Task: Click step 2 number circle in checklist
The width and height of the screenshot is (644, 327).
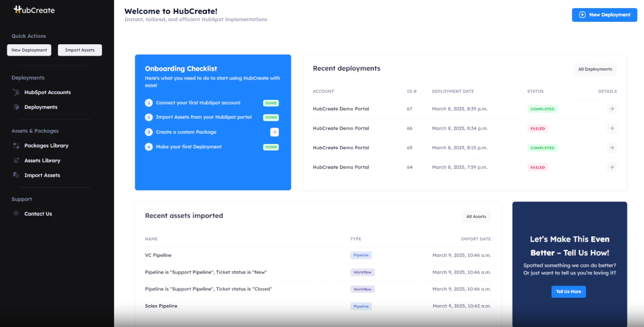Action: point(149,118)
